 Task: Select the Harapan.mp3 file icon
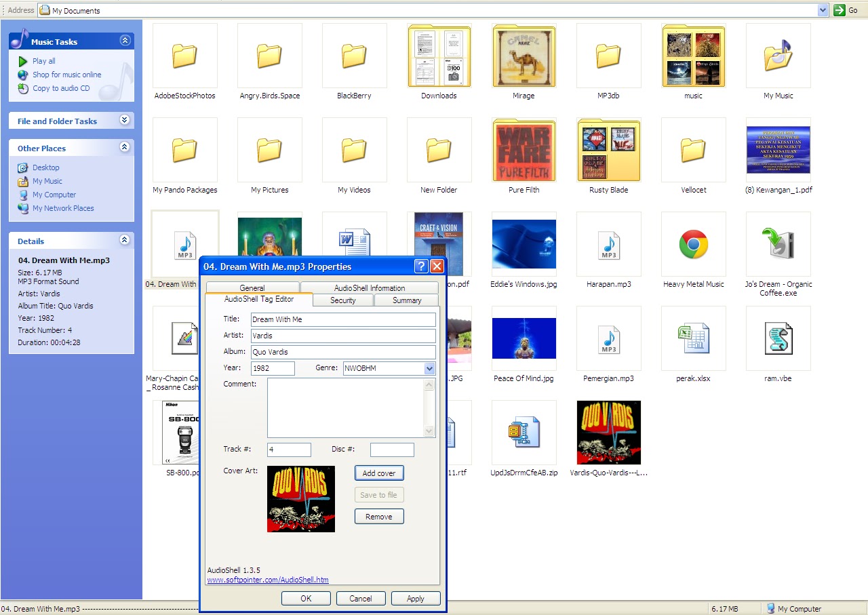(x=608, y=245)
